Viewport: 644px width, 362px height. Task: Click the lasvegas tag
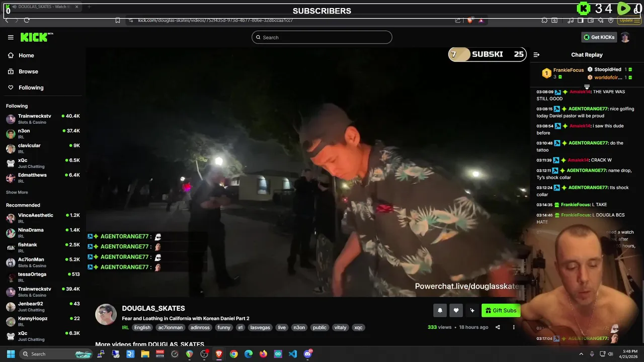(260, 327)
